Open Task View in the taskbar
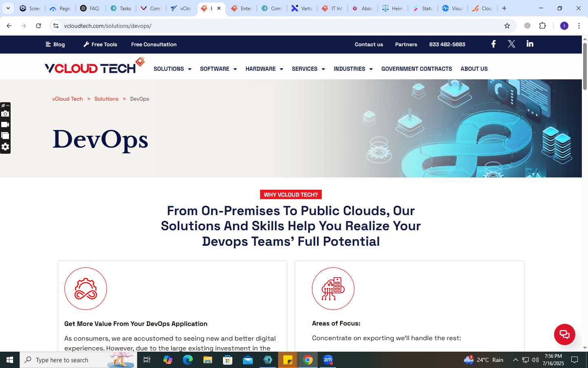Image resolution: width=588 pixels, height=368 pixels. point(147,360)
